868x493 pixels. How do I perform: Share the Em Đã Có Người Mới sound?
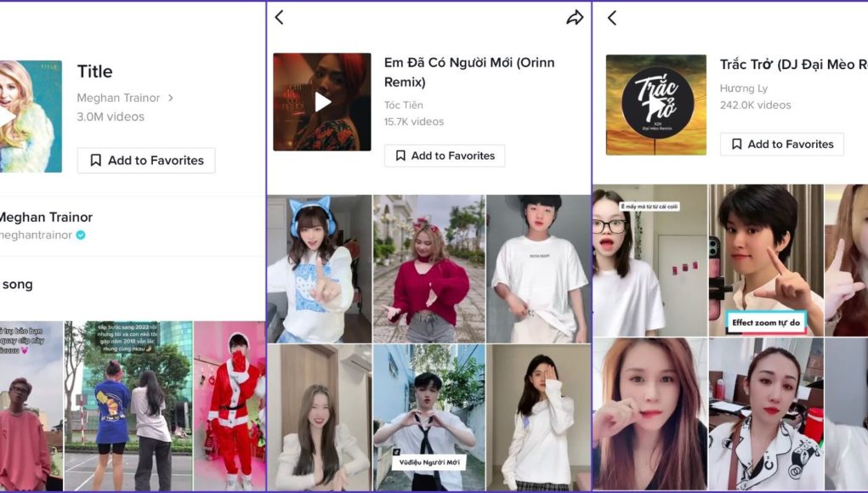[575, 18]
